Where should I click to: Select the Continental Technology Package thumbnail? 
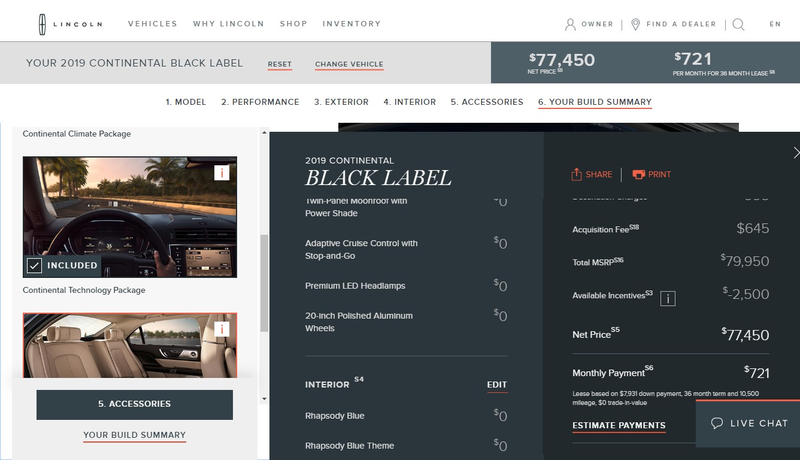[130, 217]
